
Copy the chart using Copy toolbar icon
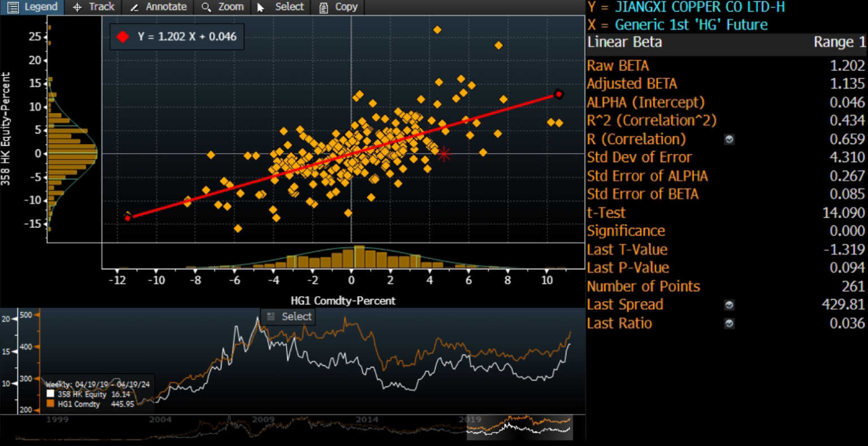click(x=338, y=7)
